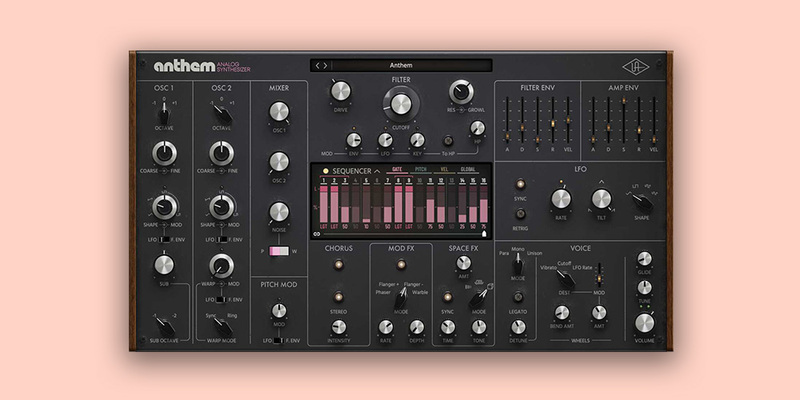Click the sequencer link icon
The image size is (800, 400).
(x=317, y=234)
